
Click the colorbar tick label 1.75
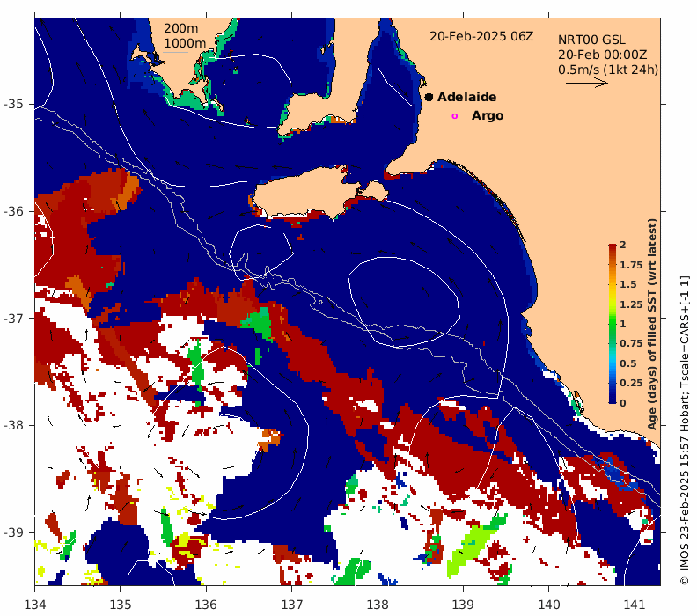pyautogui.click(x=630, y=265)
